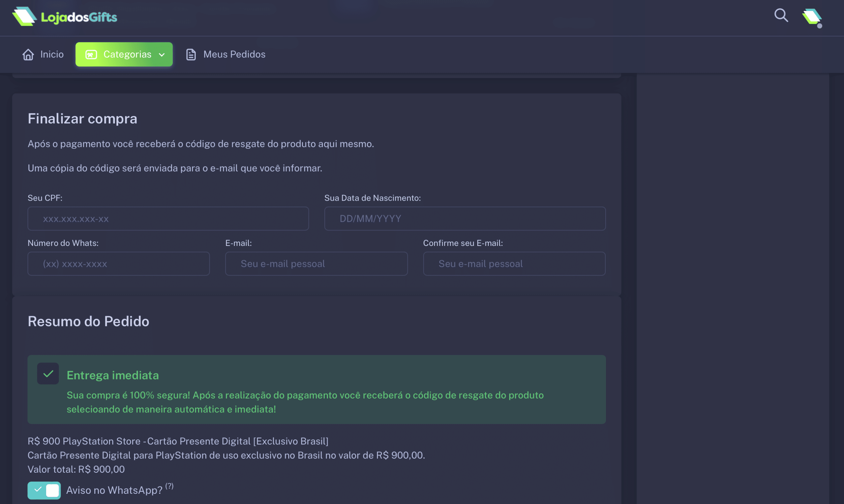Image resolution: width=844 pixels, height=504 pixels.
Task: Open the search magnifier icon
Action: [x=781, y=15]
